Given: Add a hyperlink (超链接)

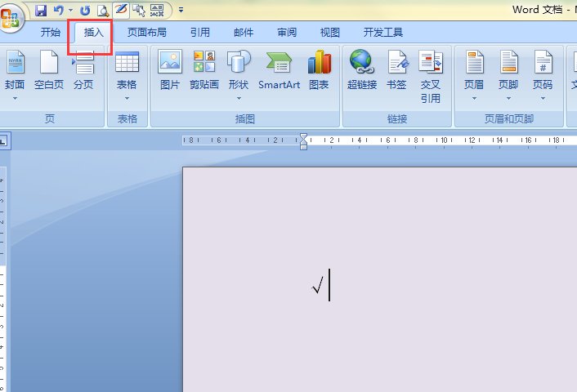Looking at the screenshot, I should tap(362, 70).
